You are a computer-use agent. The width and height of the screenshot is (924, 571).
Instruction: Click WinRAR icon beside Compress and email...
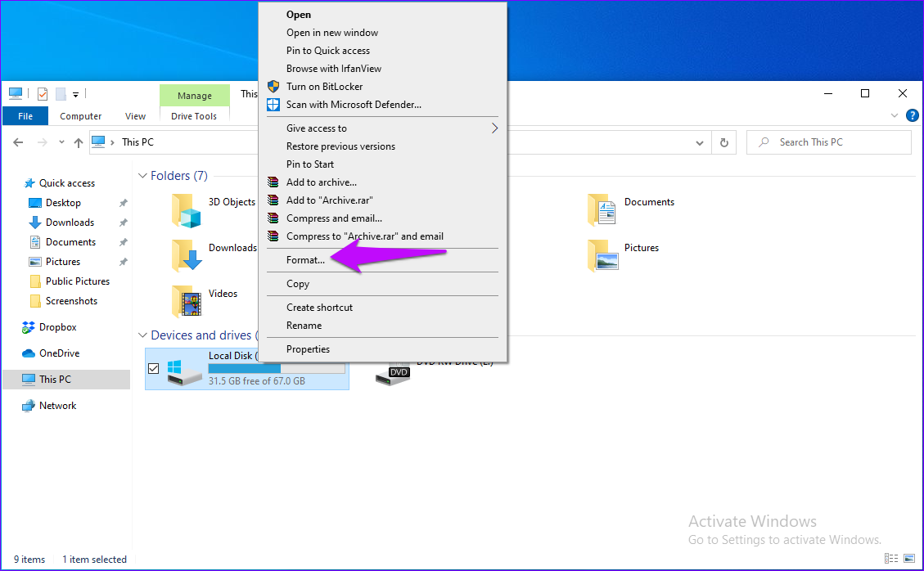pos(273,218)
